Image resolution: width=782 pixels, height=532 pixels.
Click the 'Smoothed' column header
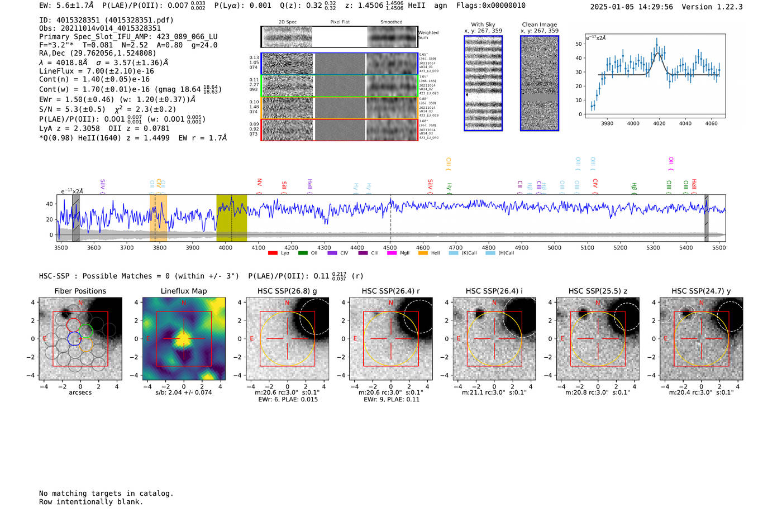click(x=392, y=22)
